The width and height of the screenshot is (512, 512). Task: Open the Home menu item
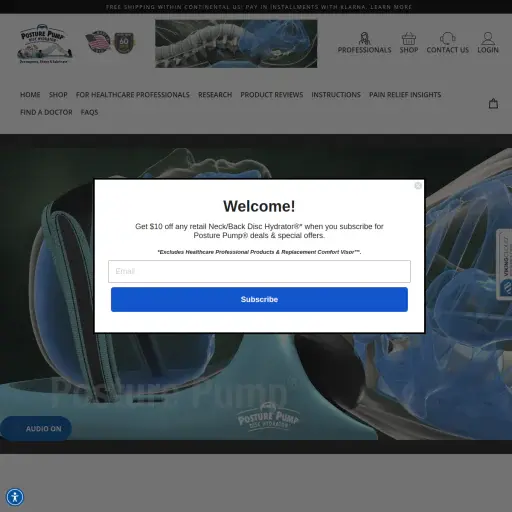tap(30, 95)
